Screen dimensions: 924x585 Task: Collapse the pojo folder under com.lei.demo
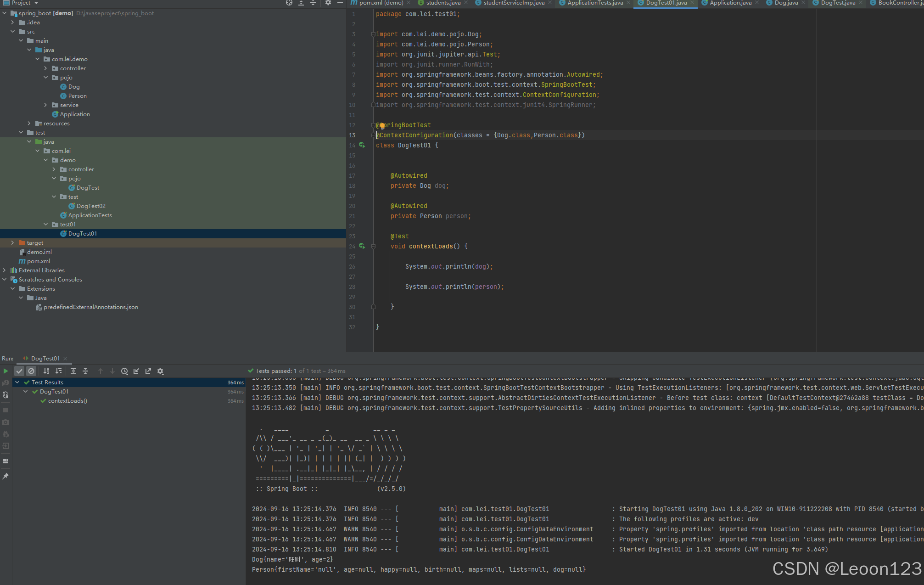[46, 78]
